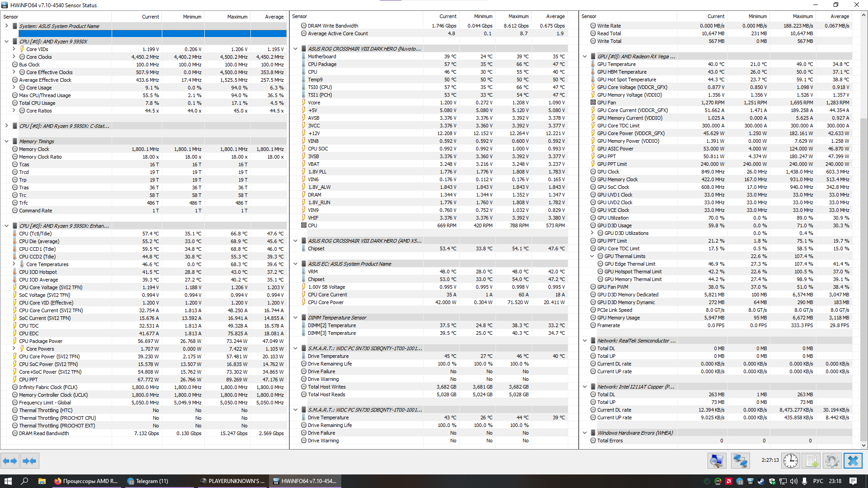This screenshot has height=488, width=868.
Task: Select the CPU Package Power sensor row
Action: tap(41, 341)
